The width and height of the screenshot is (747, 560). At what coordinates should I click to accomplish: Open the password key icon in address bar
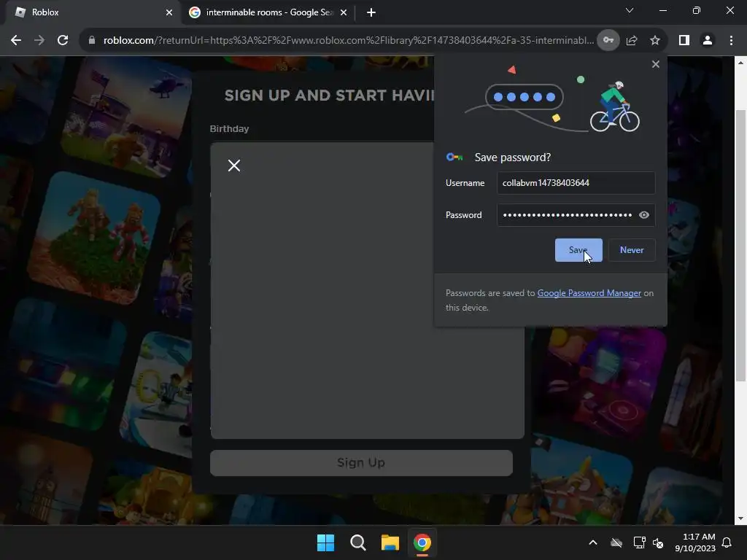[608, 41]
